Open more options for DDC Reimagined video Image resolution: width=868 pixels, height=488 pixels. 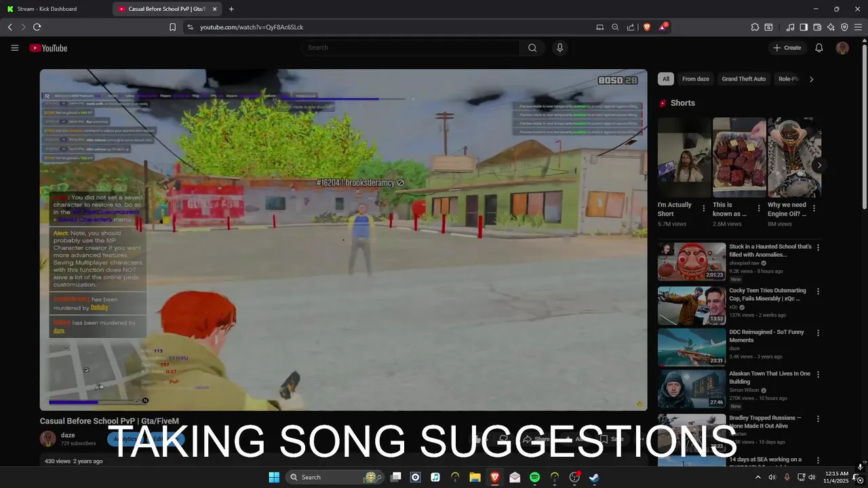pos(818,333)
